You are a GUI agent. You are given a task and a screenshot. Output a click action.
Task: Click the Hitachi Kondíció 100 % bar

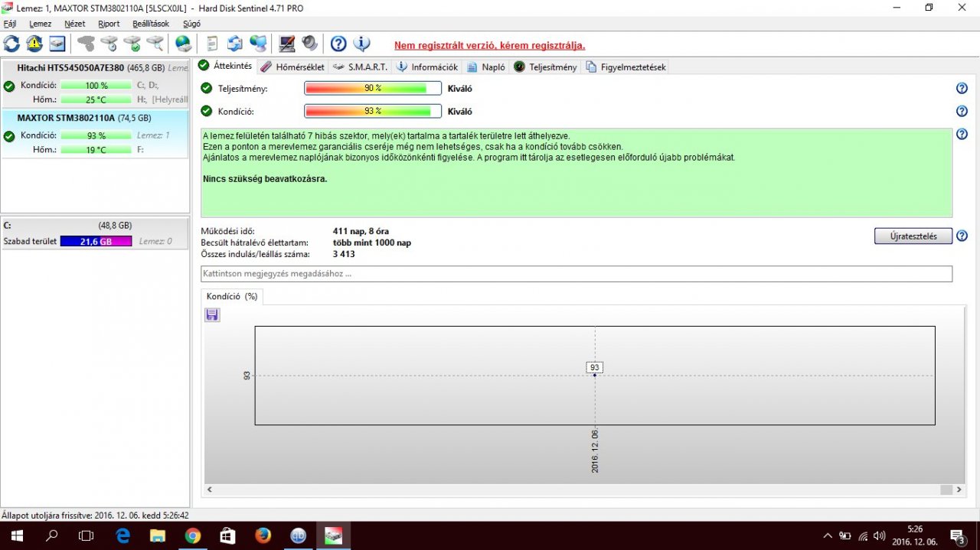[x=96, y=86]
